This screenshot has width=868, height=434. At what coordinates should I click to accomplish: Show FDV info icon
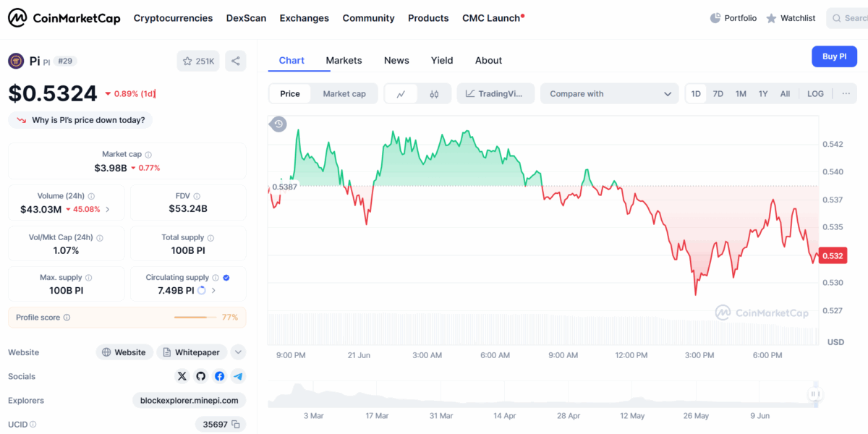click(197, 196)
